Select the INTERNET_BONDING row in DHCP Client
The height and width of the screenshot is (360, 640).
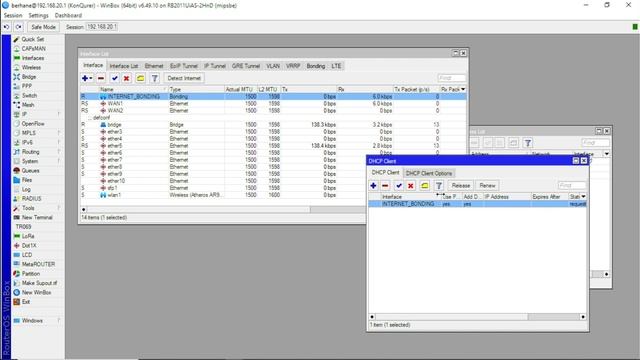[477, 204]
